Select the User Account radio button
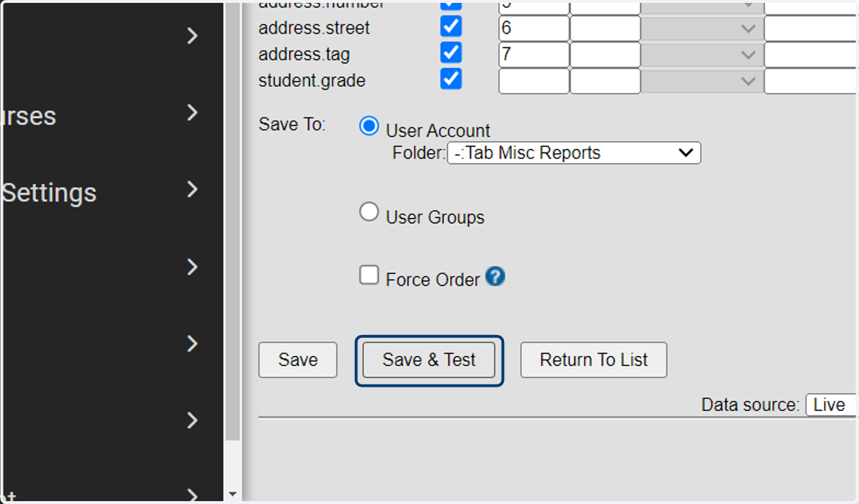The image size is (859, 504). (x=369, y=127)
